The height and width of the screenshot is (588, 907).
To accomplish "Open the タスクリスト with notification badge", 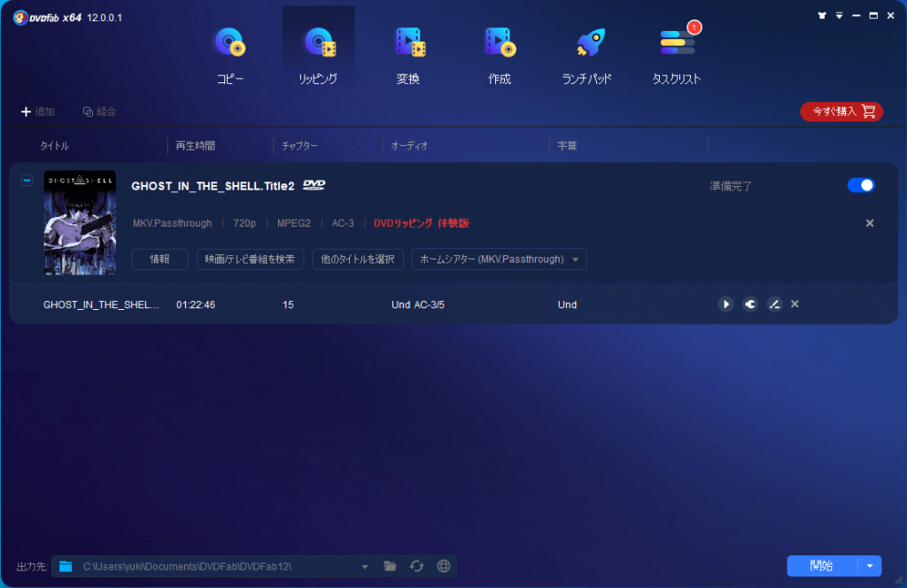I will (676, 41).
